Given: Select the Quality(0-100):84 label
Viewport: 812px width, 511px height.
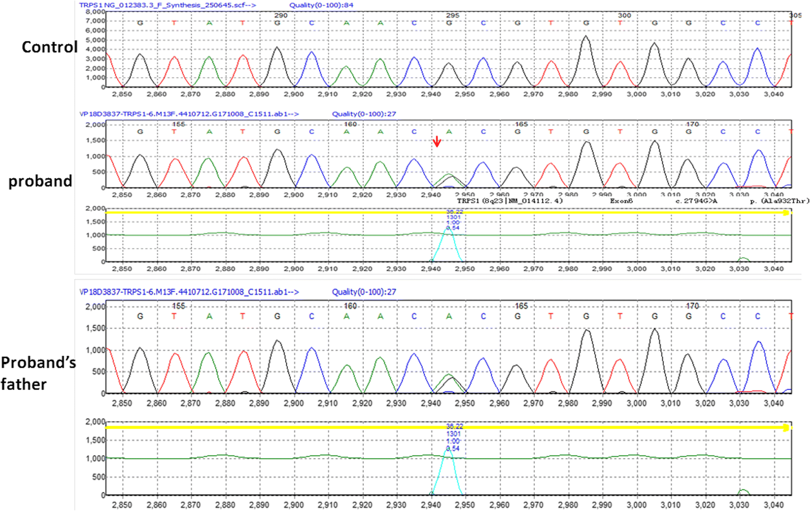Looking at the screenshot, I should (x=321, y=5).
